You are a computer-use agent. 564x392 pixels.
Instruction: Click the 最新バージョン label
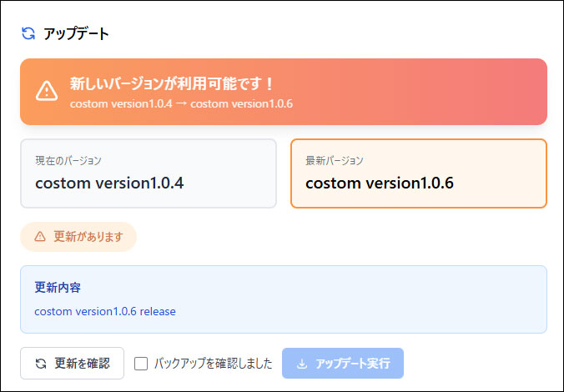(335, 160)
